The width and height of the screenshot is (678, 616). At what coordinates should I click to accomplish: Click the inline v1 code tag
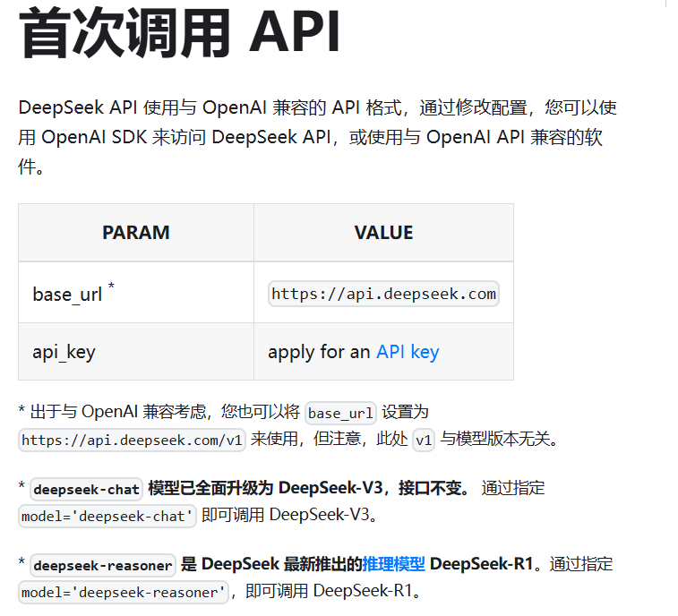424,440
